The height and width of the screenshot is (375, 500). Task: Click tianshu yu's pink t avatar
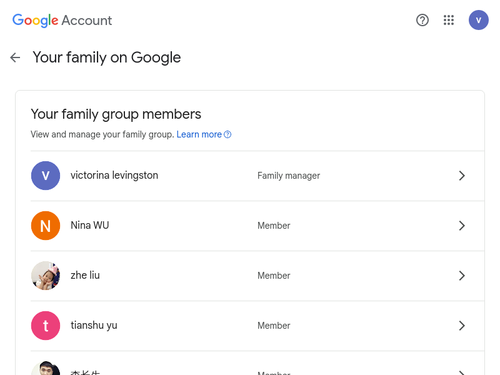coord(46,326)
